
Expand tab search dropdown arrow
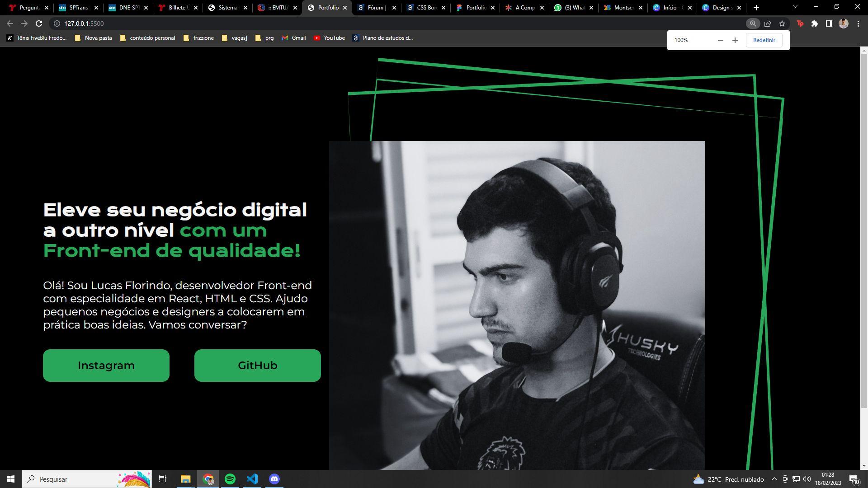795,7
